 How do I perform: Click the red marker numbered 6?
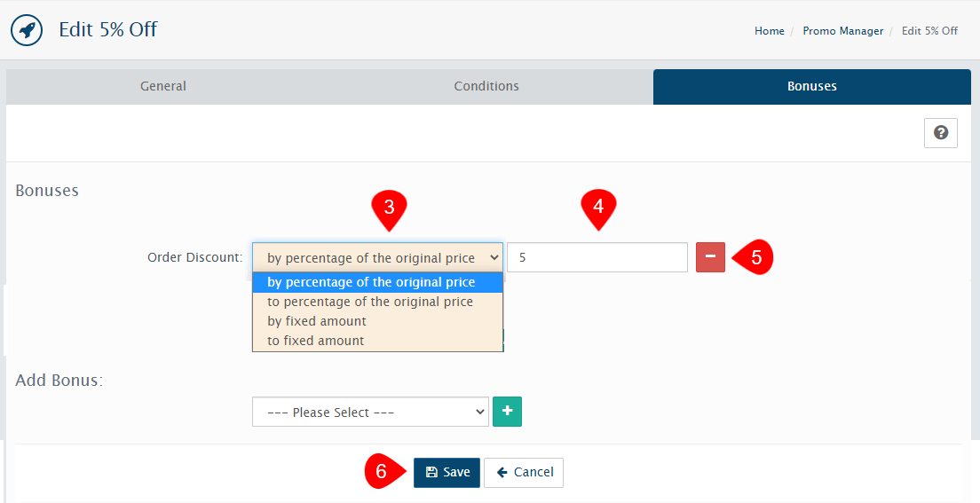pos(382,472)
